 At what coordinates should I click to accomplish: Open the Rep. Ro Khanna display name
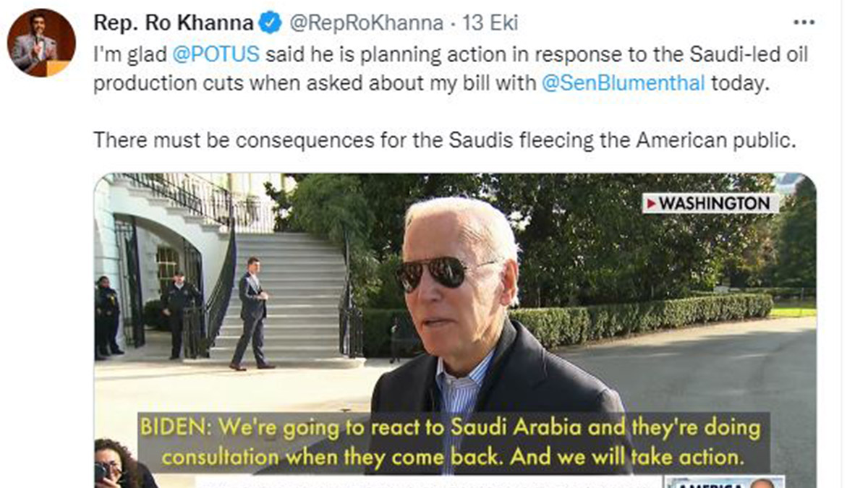[x=173, y=24]
